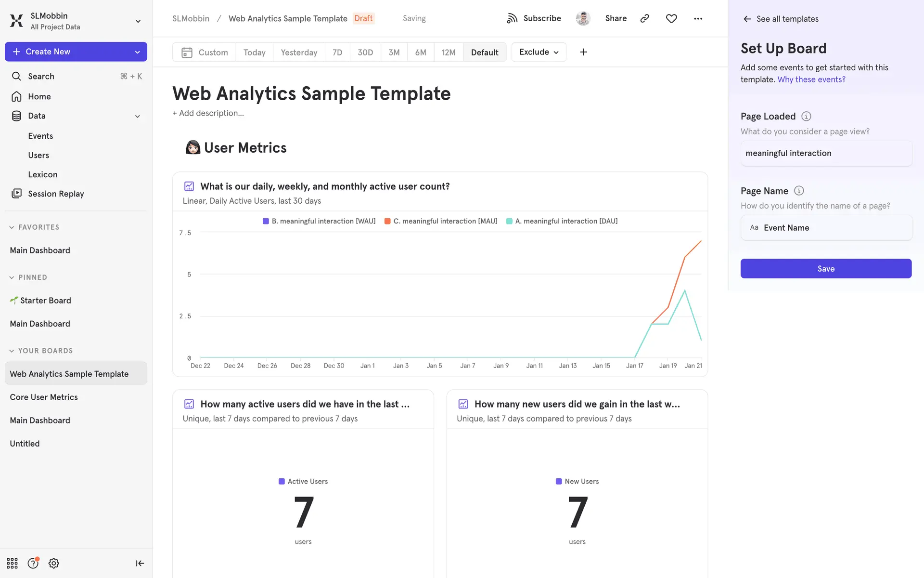
Task: Select the 30D date range tab
Action: (x=365, y=52)
